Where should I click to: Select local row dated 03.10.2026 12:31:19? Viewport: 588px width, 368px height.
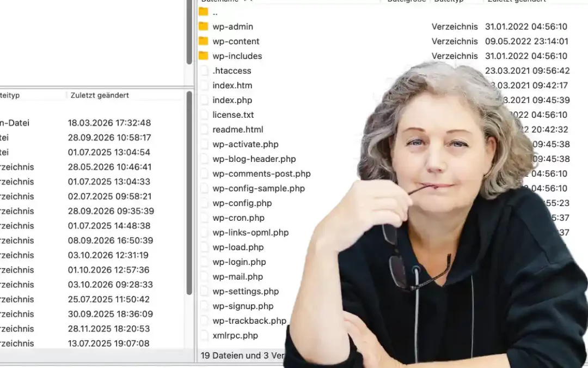click(108, 255)
